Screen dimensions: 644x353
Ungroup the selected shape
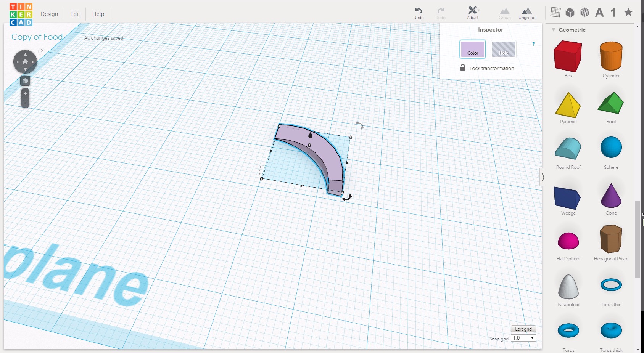(x=526, y=13)
